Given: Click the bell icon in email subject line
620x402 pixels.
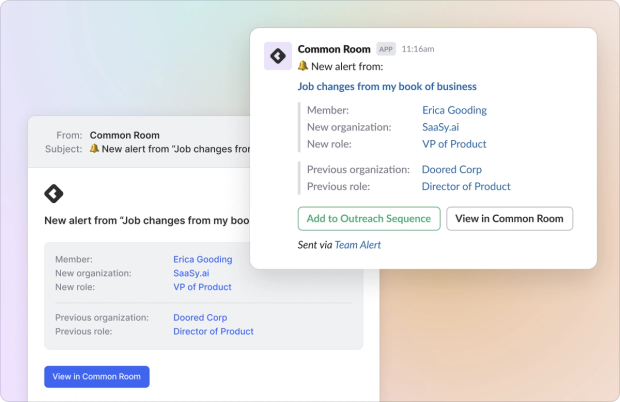Looking at the screenshot, I should pos(94,149).
